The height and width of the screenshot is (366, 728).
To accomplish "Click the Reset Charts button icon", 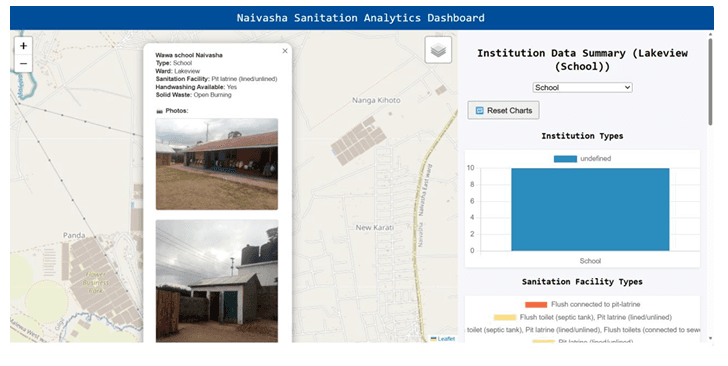I will tap(480, 111).
